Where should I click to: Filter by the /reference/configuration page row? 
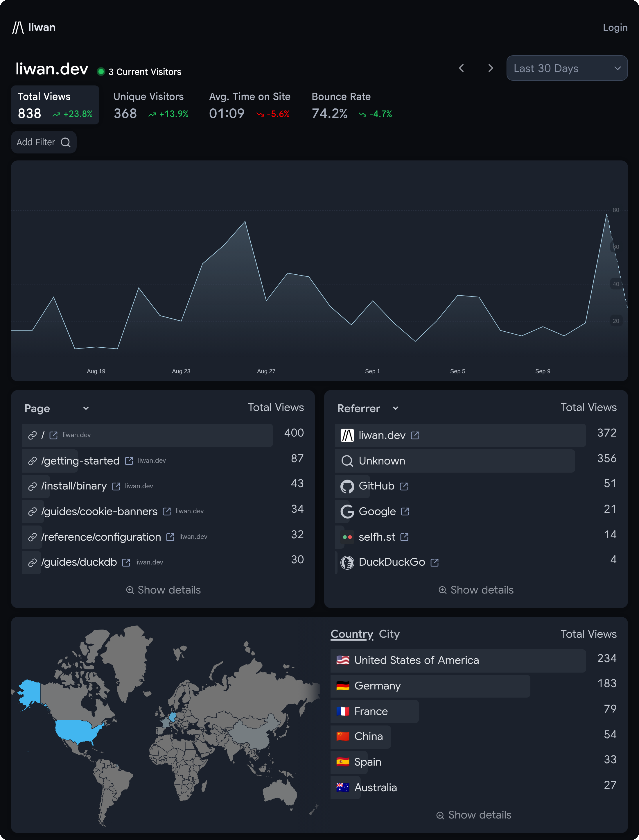(x=163, y=537)
